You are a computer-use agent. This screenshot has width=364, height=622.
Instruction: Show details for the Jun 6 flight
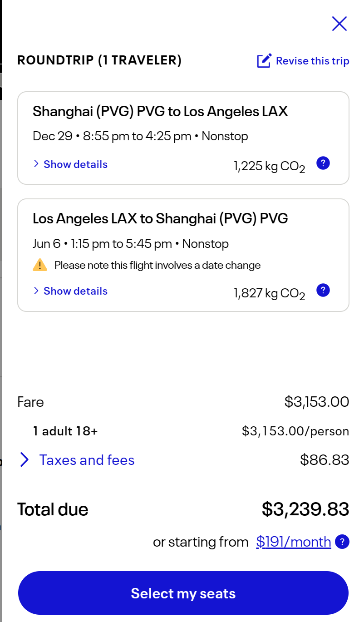tap(75, 291)
